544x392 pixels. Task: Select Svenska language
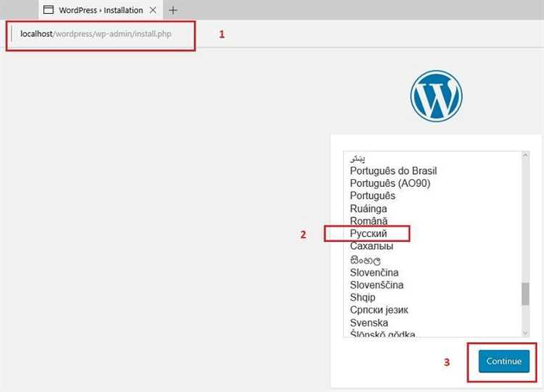[368, 322]
